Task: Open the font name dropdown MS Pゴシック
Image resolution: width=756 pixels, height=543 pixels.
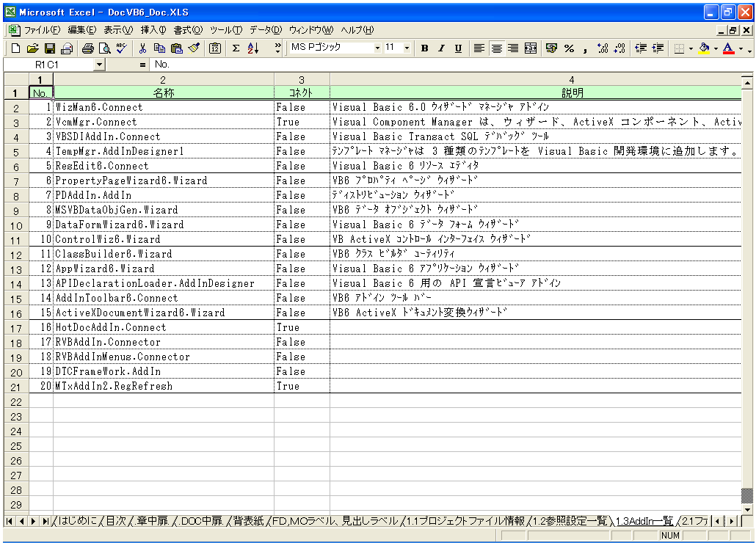Action: [x=377, y=48]
